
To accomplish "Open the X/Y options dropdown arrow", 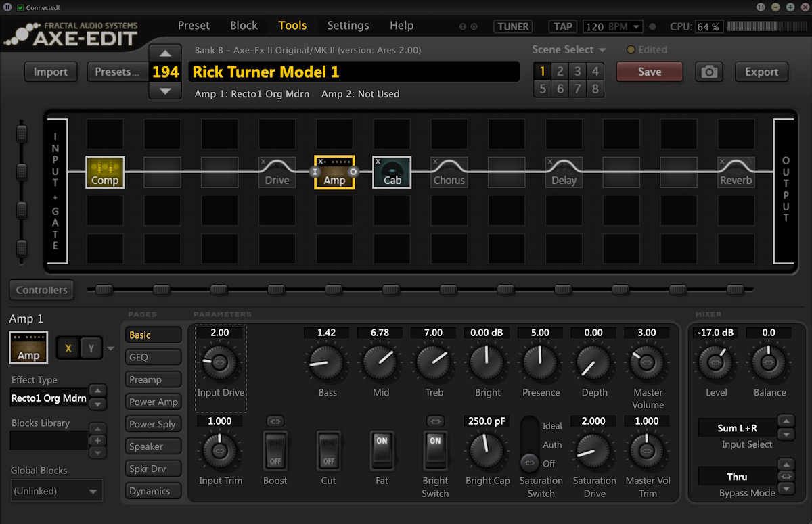I will (x=111, y=349).
